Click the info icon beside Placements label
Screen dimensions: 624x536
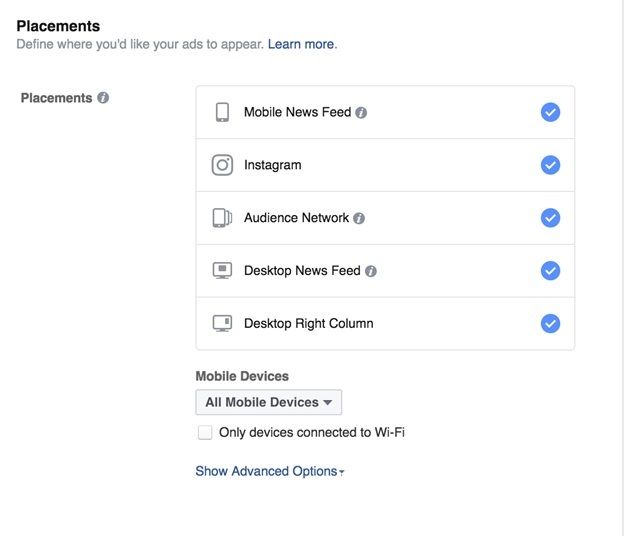click(x=103, y=98)
